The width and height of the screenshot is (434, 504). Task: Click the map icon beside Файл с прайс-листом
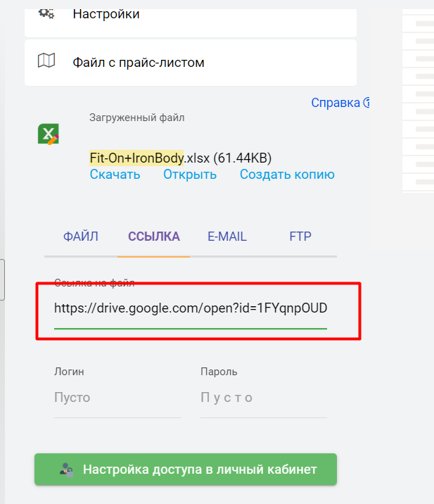pyautogui.click(x=46, y=60)
